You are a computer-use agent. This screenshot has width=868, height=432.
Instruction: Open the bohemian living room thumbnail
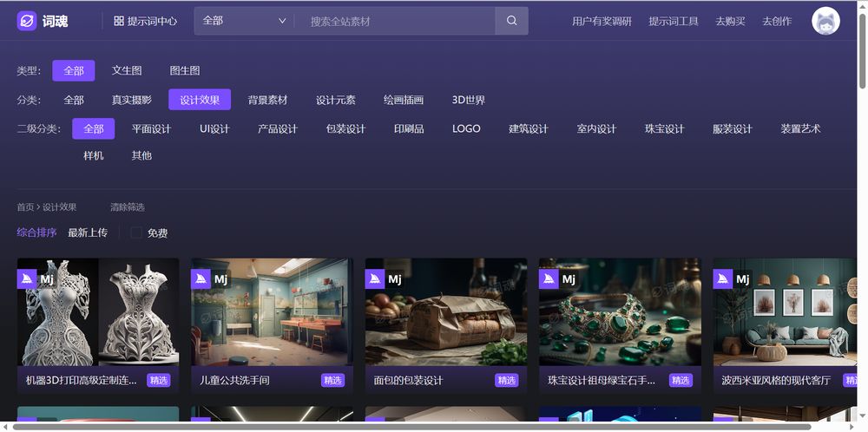tap(785, 312)
